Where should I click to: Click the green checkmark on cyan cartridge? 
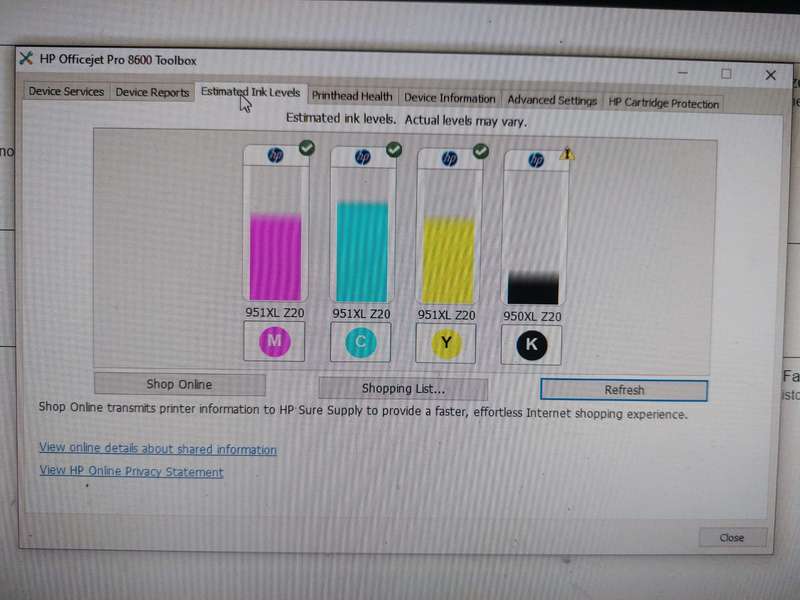[394, 149]
